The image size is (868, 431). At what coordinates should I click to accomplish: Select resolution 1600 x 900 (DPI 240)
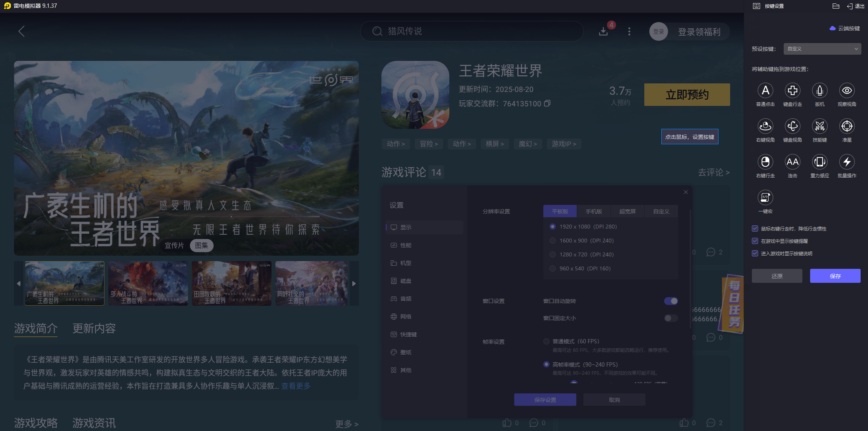pyautogui.click(x=553, y=241)
